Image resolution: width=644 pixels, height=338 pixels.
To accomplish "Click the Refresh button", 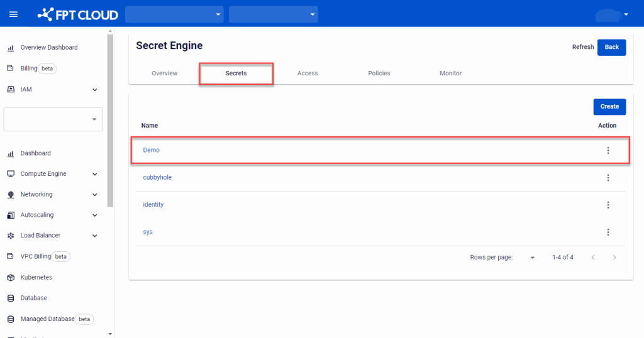I will 583,47.
